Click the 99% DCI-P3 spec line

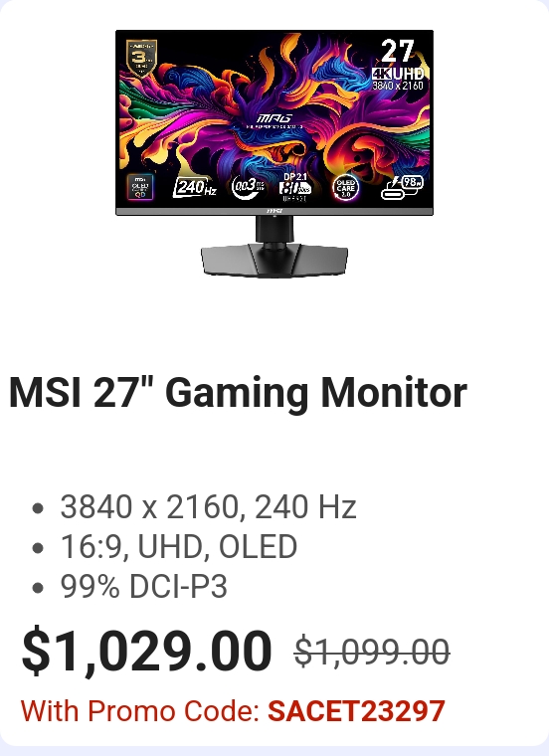click(143, 587)
